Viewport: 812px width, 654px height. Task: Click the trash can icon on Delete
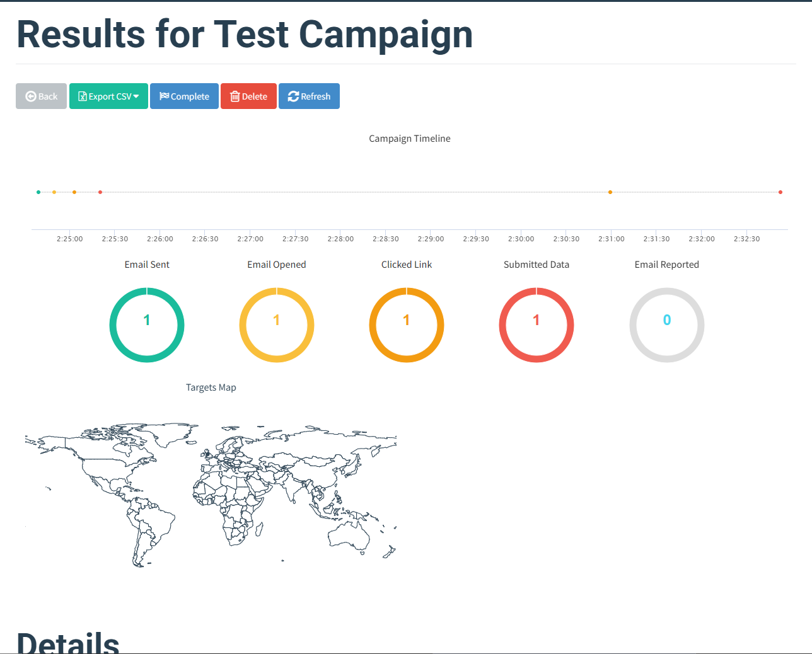pos(235,96)
